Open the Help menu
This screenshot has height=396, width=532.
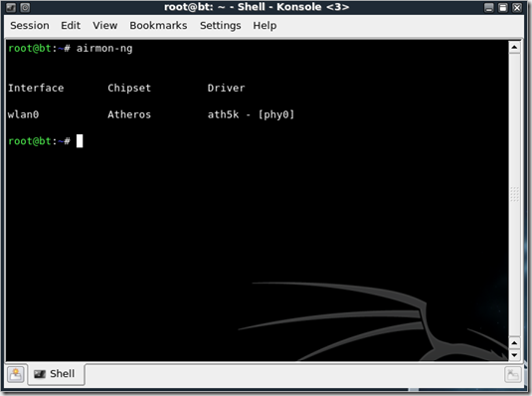[265, 26]
